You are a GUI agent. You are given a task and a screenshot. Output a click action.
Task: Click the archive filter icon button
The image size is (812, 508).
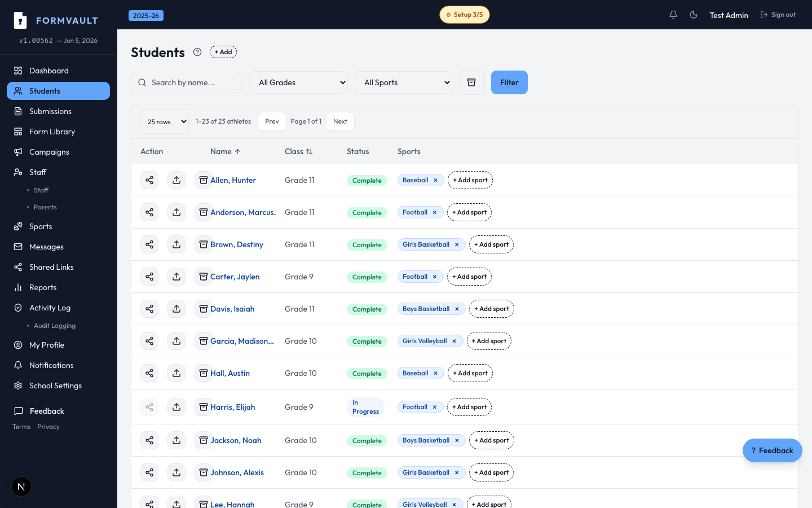(471, 82)
